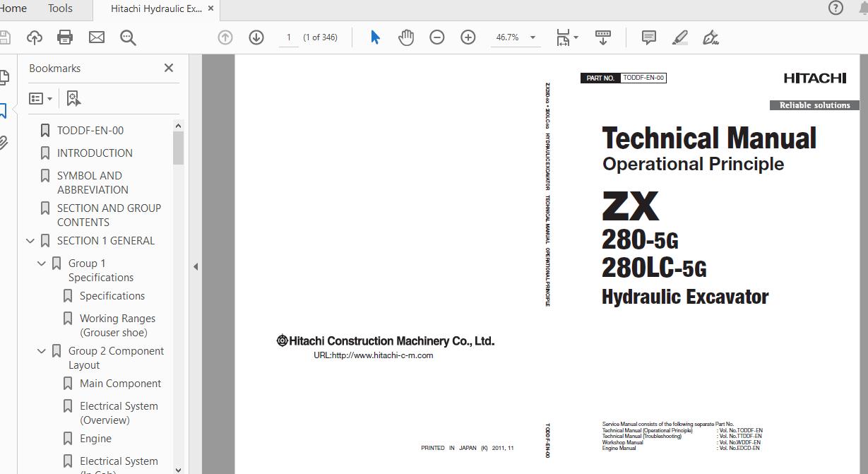The width and height of the screenshot is (868, 474).
Task: Close the Bookmarks panel
Action: [x=169, y=68]
